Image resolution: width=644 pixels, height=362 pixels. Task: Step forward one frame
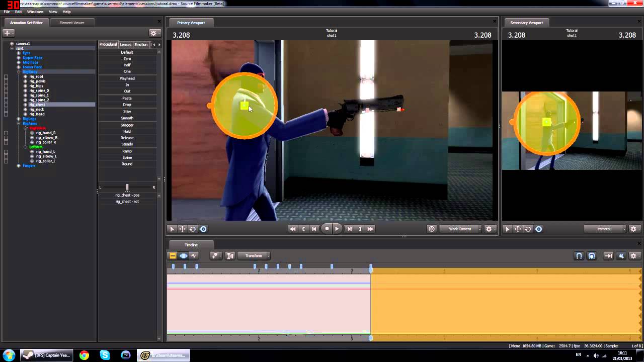click(x=349, y=229)
